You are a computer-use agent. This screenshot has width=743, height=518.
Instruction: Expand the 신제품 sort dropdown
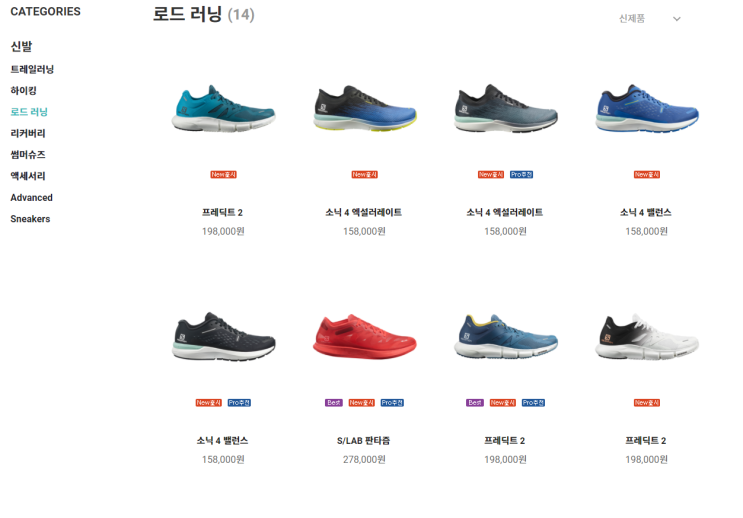click(x=650, y=18)
